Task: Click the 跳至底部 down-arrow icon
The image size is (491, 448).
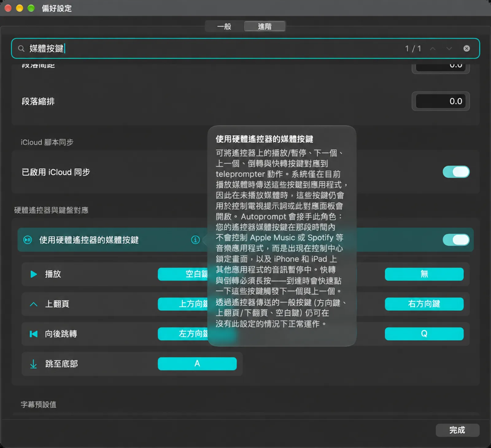Action: [33, 364]
